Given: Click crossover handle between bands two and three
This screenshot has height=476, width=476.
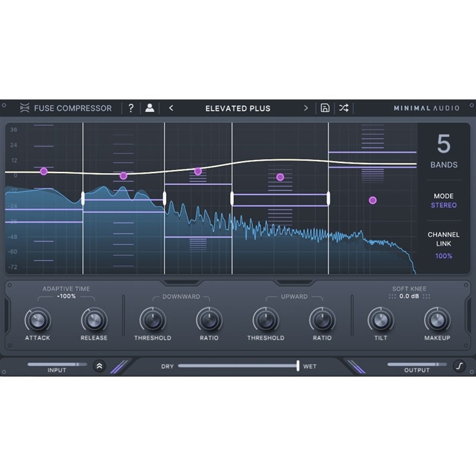Looking at the screenshot, I should (x=165, y=198).
